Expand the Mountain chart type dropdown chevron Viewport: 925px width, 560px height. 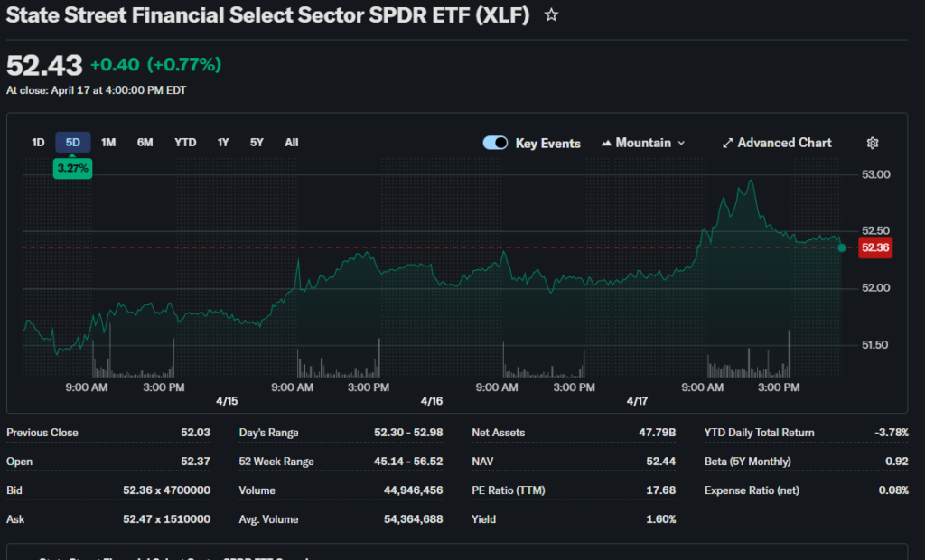click(681, 143)
